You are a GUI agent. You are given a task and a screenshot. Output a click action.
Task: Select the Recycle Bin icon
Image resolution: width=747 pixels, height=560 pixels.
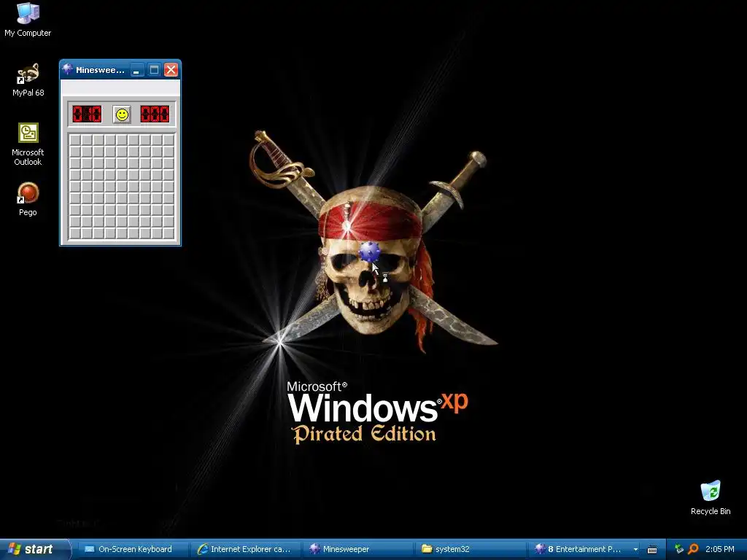[x=711, y=497]
